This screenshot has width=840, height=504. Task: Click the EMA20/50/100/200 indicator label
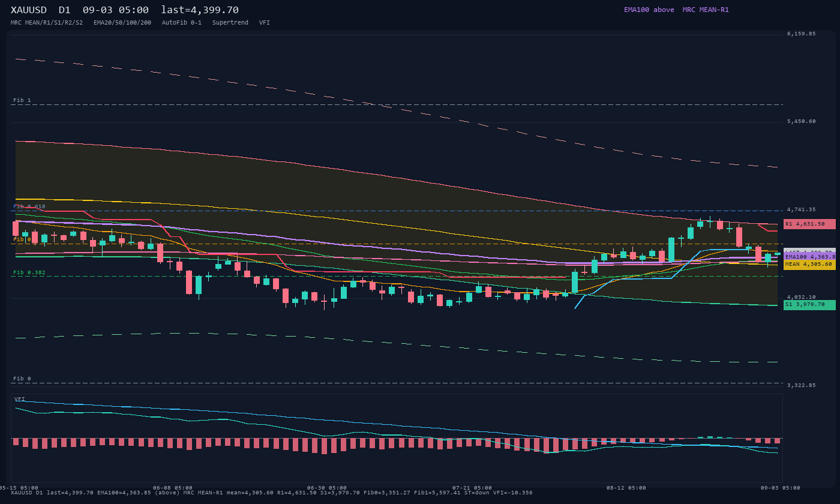pyautogui.click(x=122, y=23)
